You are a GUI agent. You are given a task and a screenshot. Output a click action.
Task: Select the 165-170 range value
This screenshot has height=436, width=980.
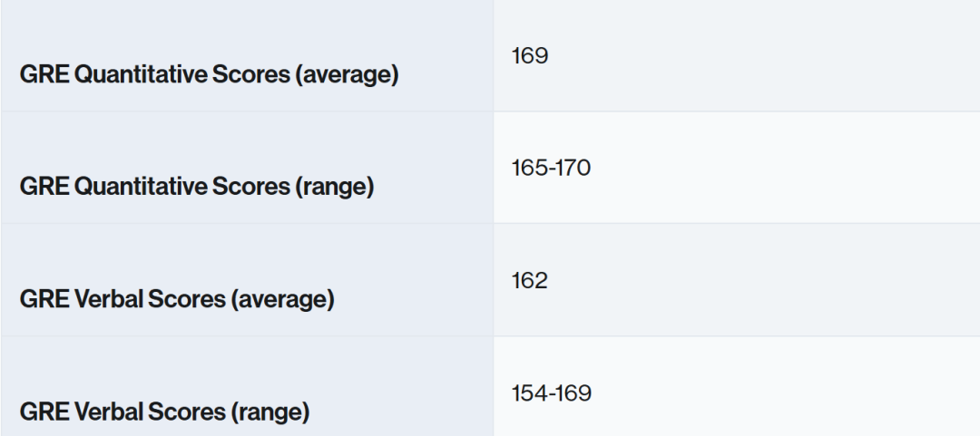(552, 168)
